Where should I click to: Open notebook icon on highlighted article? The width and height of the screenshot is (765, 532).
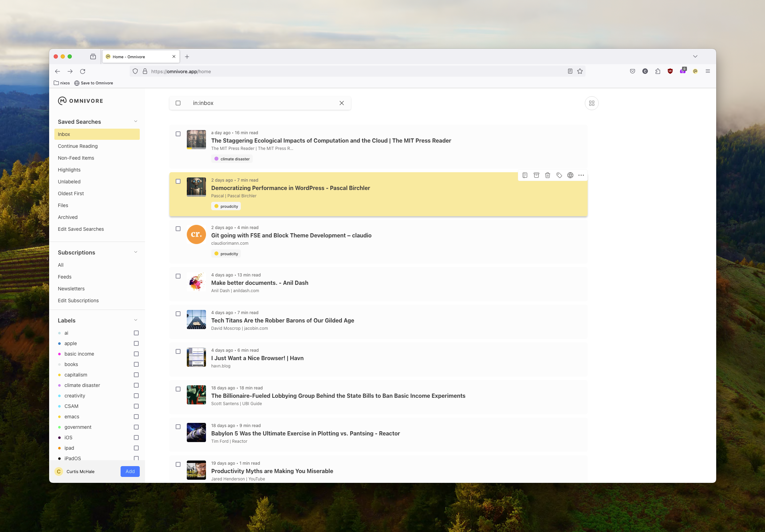(x=525, y=175)
